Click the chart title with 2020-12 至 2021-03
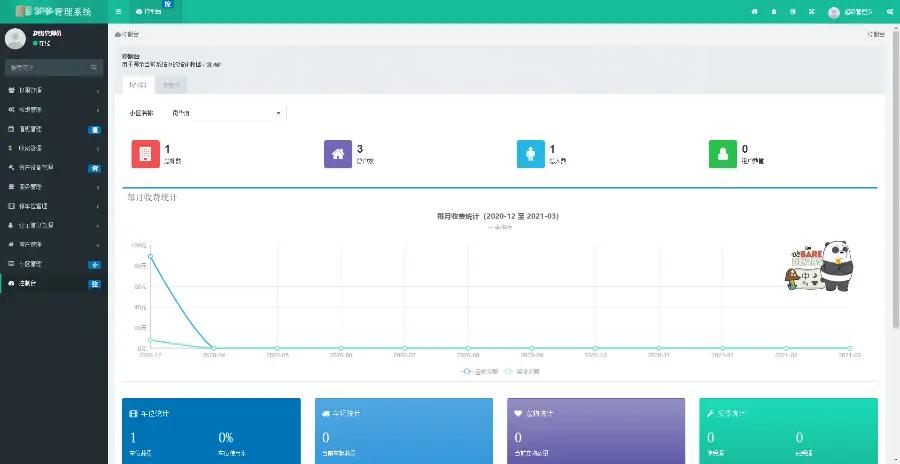 pyautogui.click(x=498, y=216)
